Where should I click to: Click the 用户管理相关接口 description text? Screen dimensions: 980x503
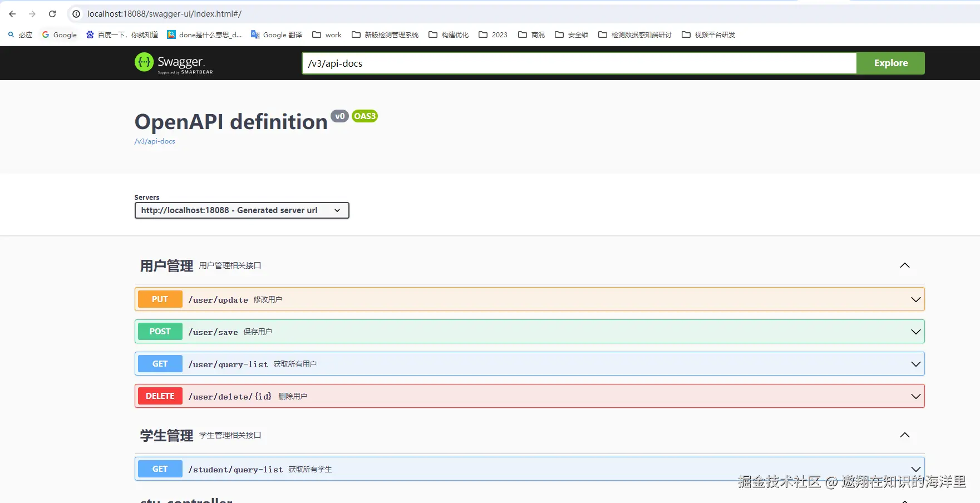230,265
